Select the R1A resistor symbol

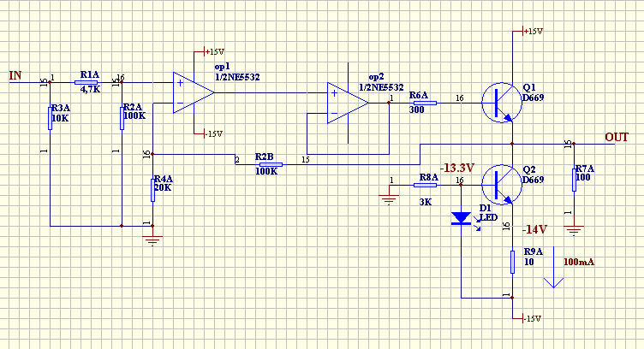[x=86, y=82]
